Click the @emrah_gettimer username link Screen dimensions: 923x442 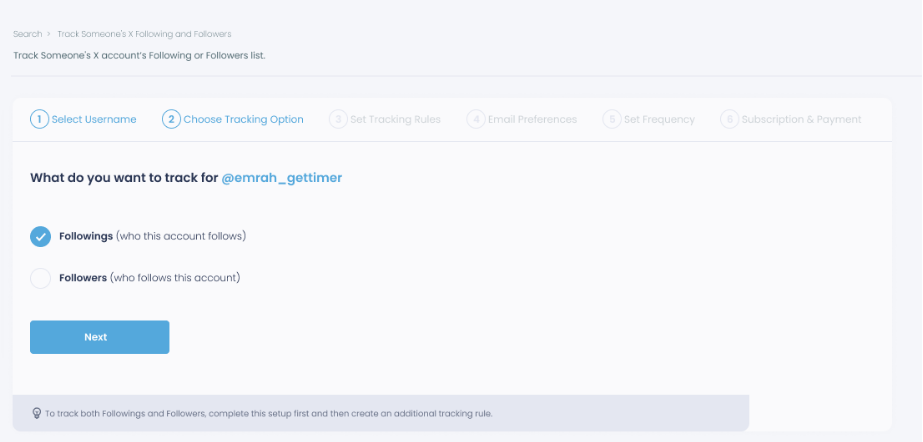click(282, 178)
